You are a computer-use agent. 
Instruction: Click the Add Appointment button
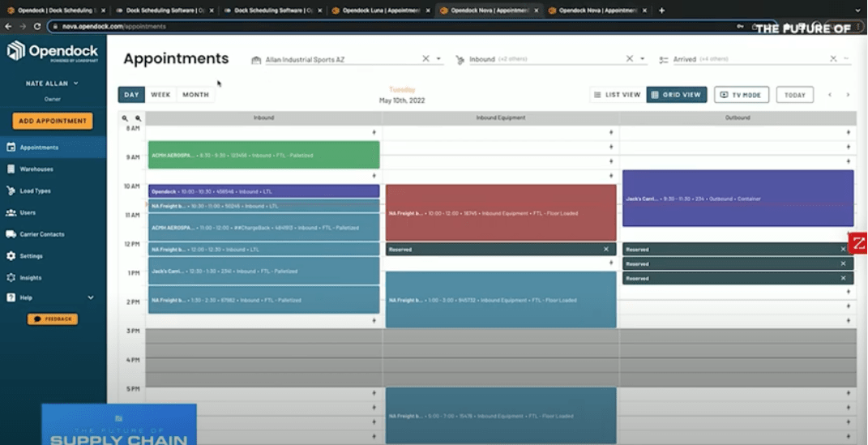coord(53,121)
